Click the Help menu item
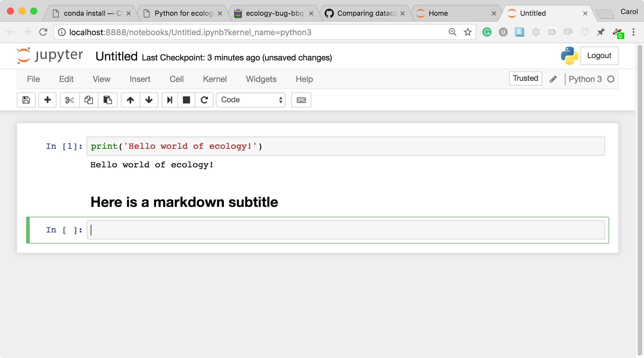This screenshot has height=358, width=644. pyautogui.click(x=304, y=79)
